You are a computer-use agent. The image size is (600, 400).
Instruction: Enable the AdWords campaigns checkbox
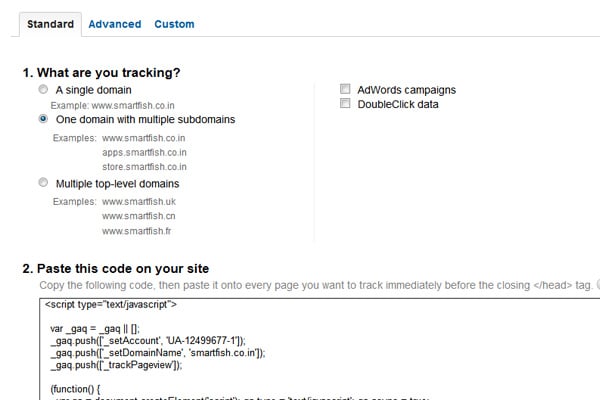(x=345, y=89)
